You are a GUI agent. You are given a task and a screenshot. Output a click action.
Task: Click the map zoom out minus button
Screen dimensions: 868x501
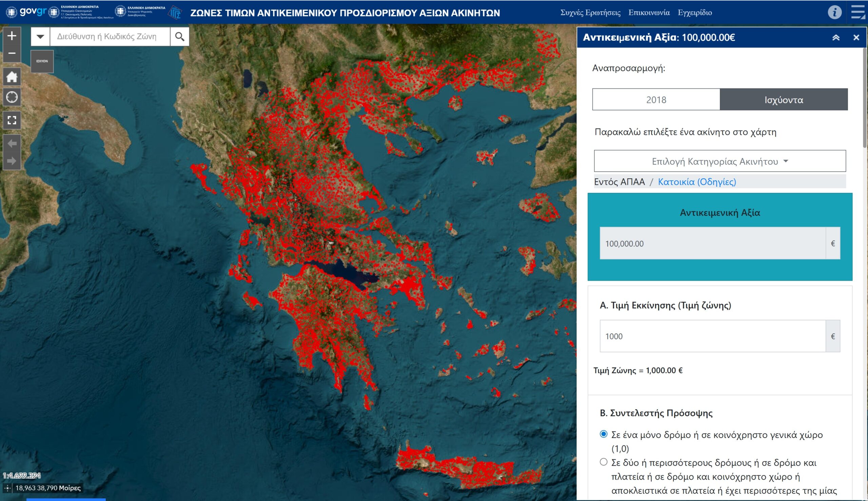12,53
